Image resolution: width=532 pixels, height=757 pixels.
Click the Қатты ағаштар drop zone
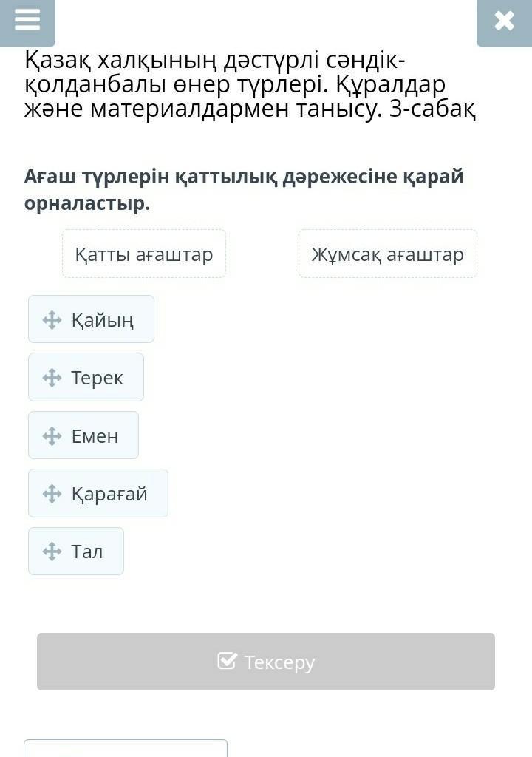[x=144, y=254]
